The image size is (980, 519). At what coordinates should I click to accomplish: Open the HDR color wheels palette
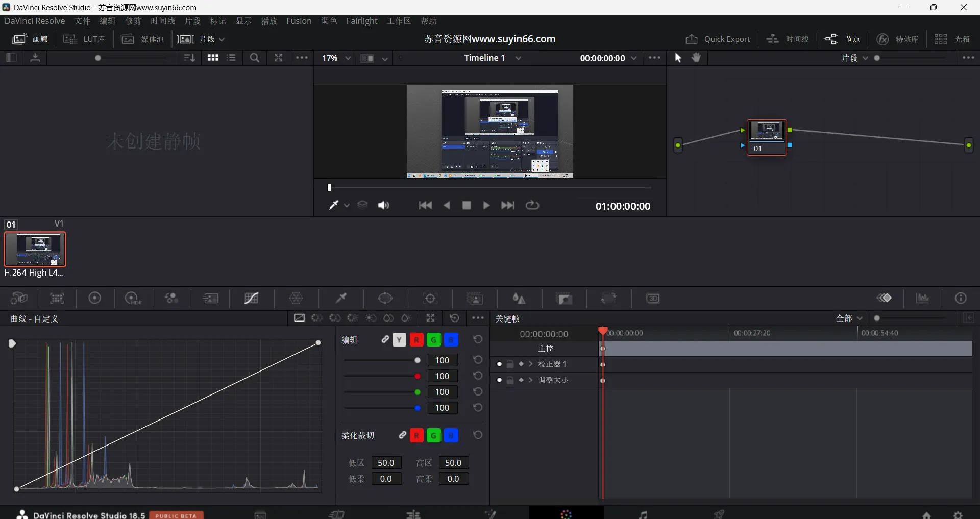[133, 298]
